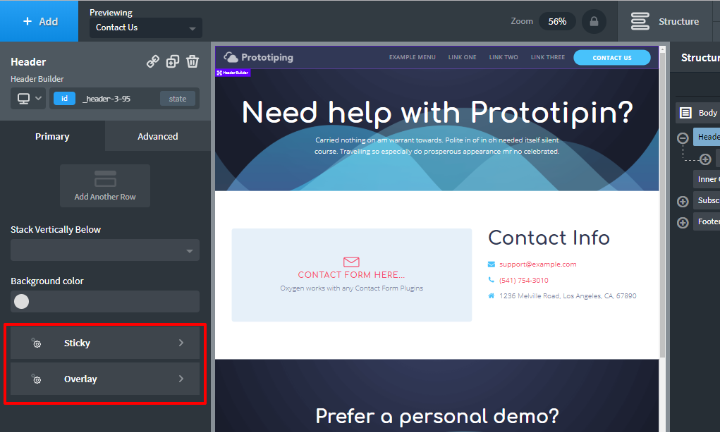Click the 56% zoom value
The image size is (720, 432).
[557, 22]
